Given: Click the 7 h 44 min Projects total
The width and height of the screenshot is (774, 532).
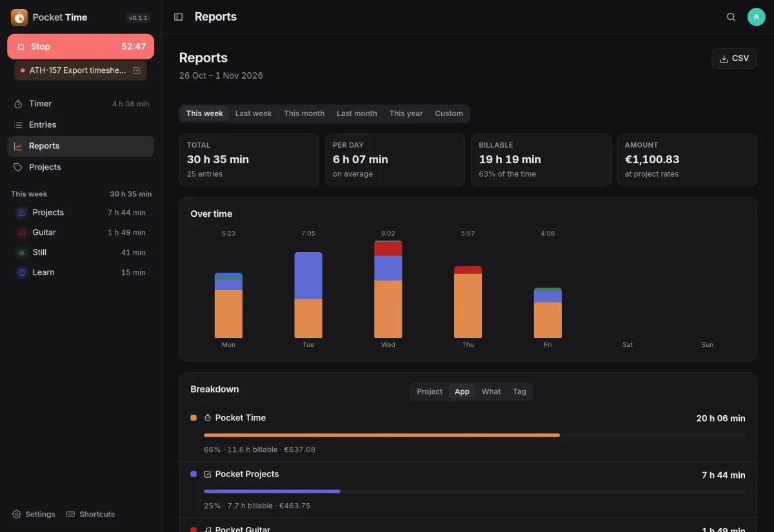Looking at the screenshot, I should click(x=126, y=213).
